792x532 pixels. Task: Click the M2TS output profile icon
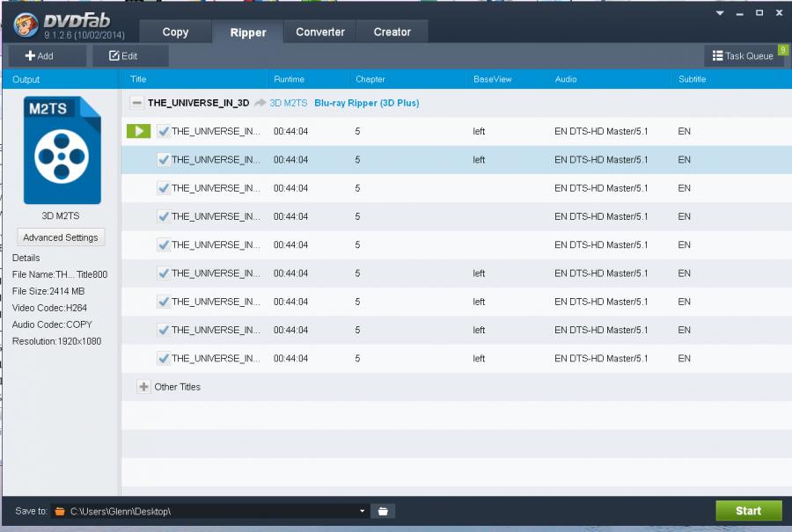pyautogui.click(x=62, y=151)
